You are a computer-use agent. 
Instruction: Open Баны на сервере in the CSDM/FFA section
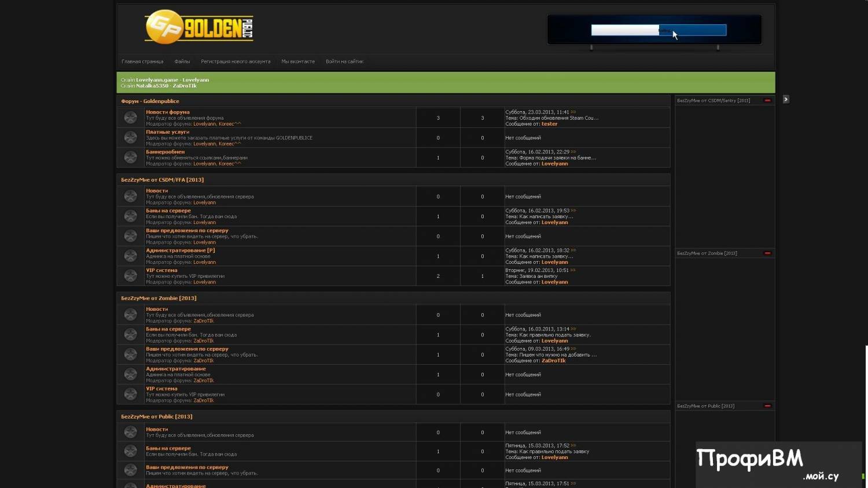point(168,211)
